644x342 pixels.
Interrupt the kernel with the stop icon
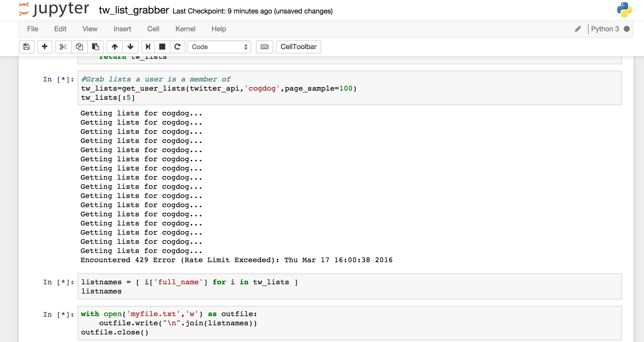pos(162,47)
